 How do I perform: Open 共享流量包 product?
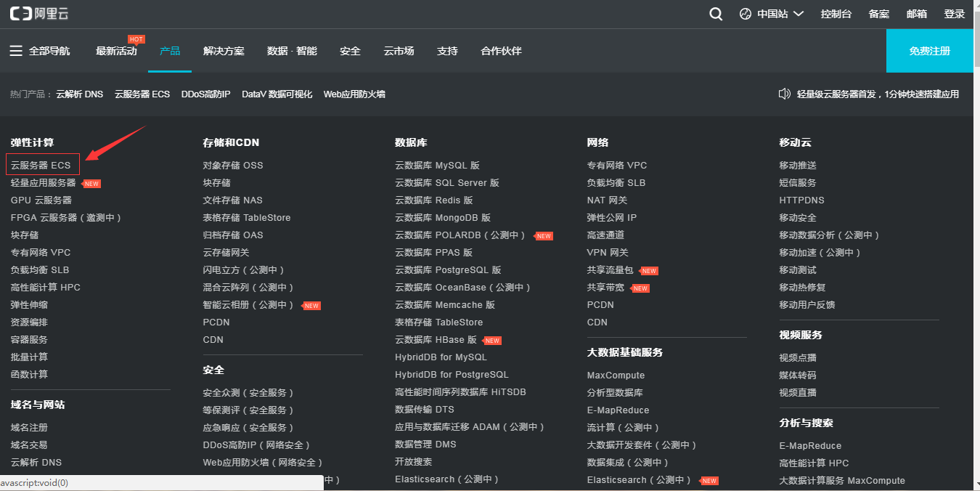coord(611,270)
